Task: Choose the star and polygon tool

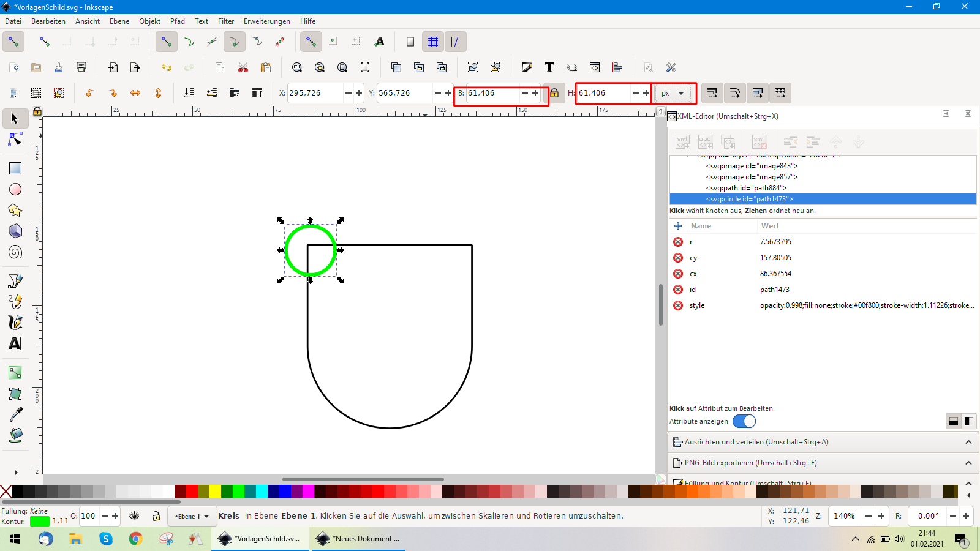Action: pos(15,211)
